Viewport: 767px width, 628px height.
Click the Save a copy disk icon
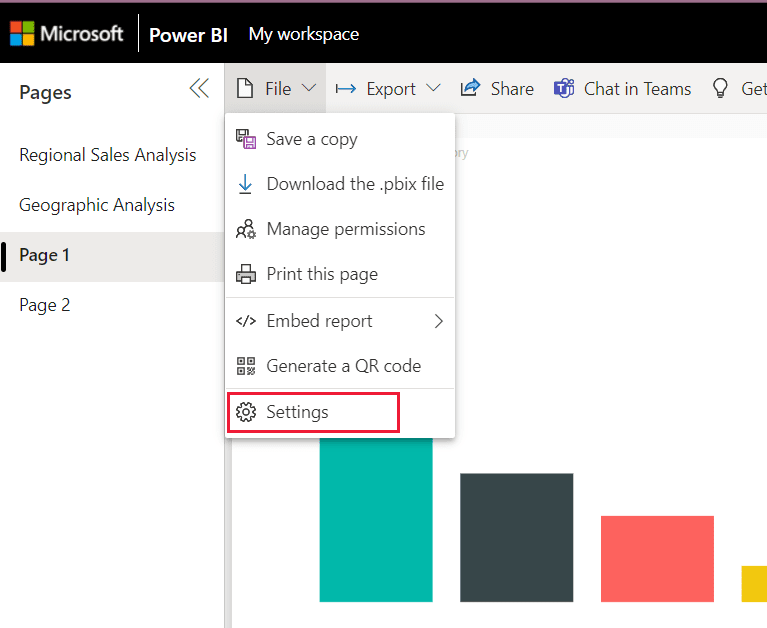coord(246,139)
